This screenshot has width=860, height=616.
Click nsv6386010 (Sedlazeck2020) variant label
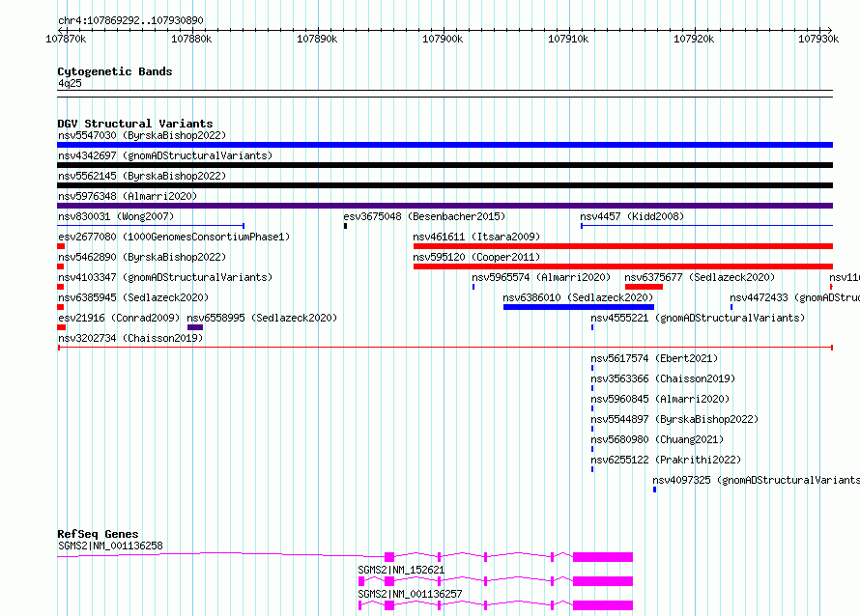[x=578, y=297]
